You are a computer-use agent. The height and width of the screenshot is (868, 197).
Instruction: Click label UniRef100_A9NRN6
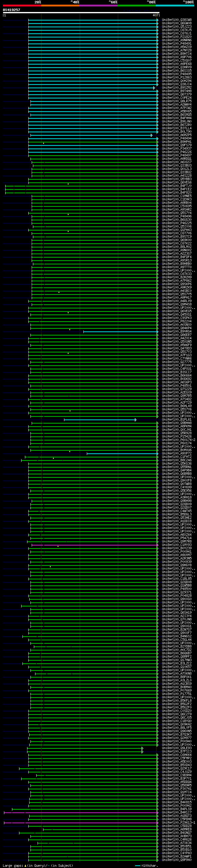(x=177, y=40)
